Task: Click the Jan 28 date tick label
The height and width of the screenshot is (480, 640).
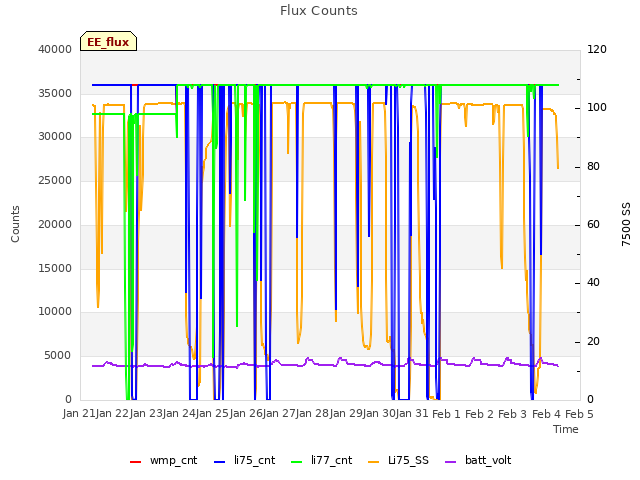Action: tap(313, 413)
